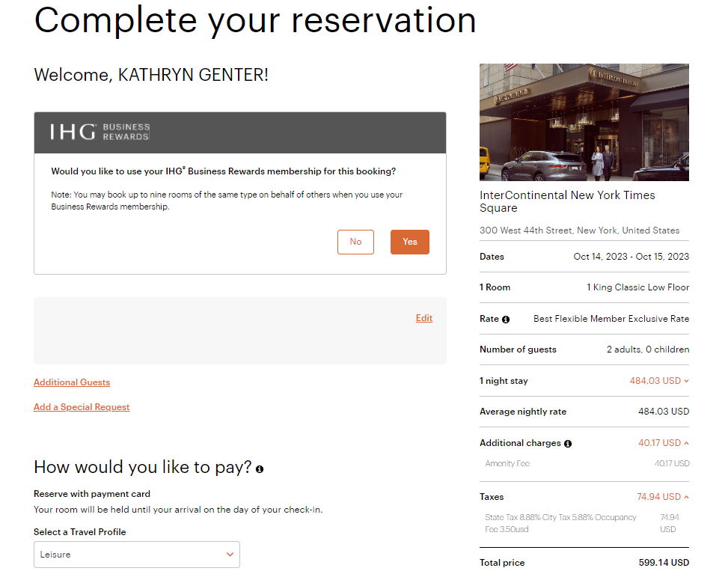Click the Total price 599.14 USD row
The width and height of the screenshot is (728, 580).
tap(584, 562)
